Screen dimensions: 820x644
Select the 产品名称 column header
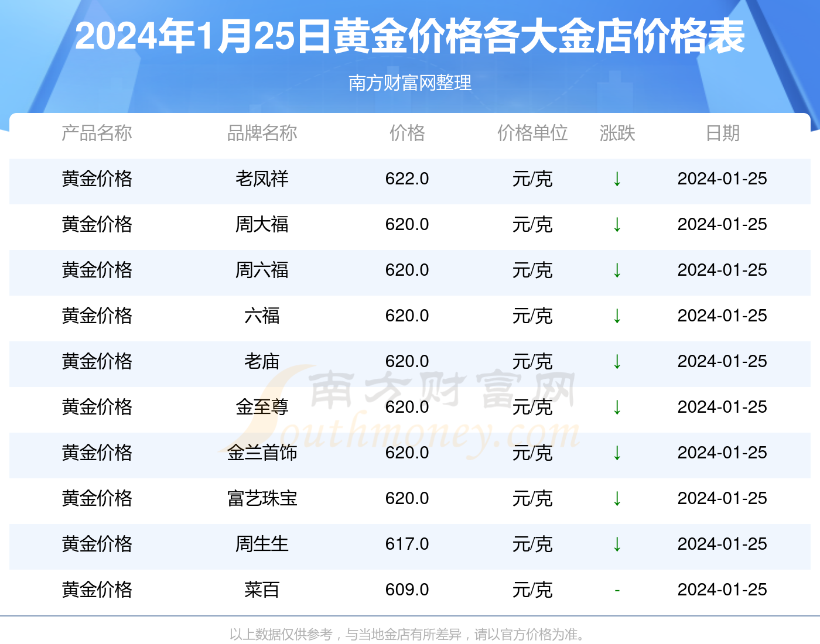[97, 133]
